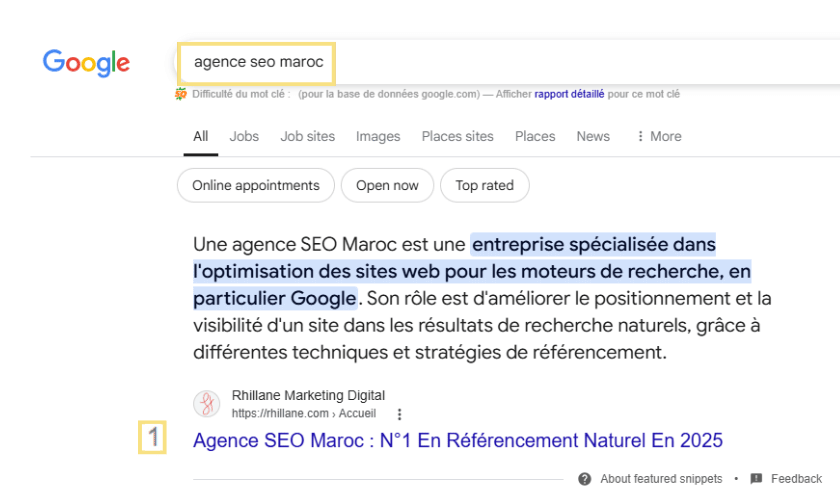840x489 pixels.
Task: Enable the Online appointments filter chip
Action: tap(256, 185)
